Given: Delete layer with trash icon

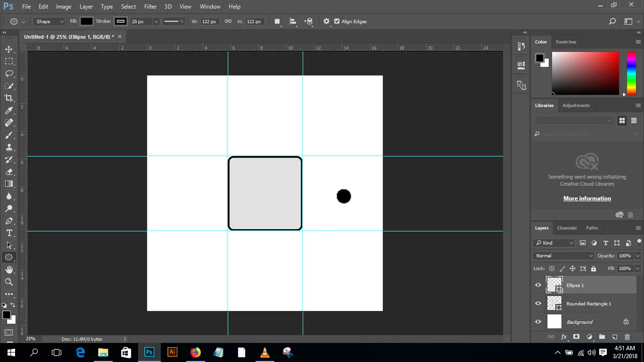Looking at the screenshot, I should pyautogui.click(x=627, y=337).
